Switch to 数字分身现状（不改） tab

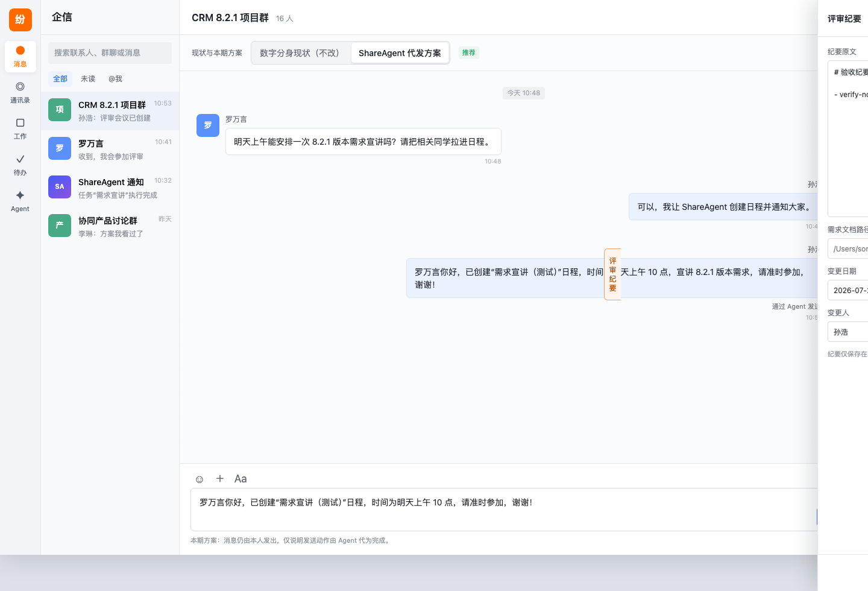coord(300,53)
